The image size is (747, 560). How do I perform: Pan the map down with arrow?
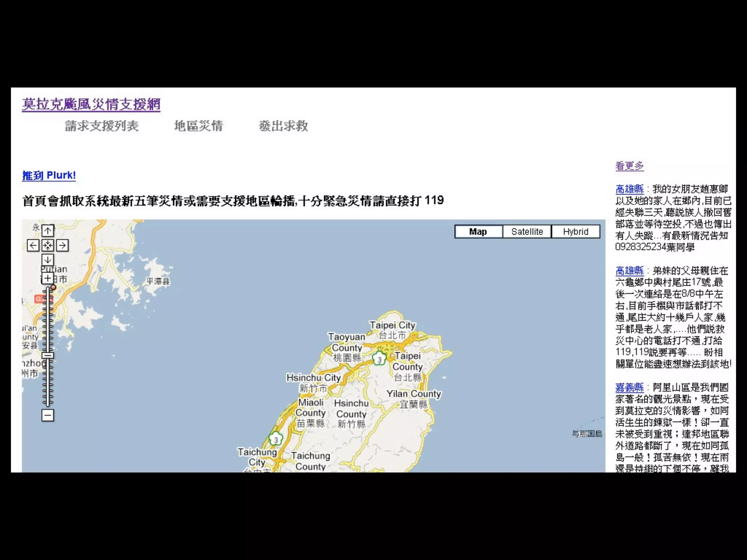48,260
